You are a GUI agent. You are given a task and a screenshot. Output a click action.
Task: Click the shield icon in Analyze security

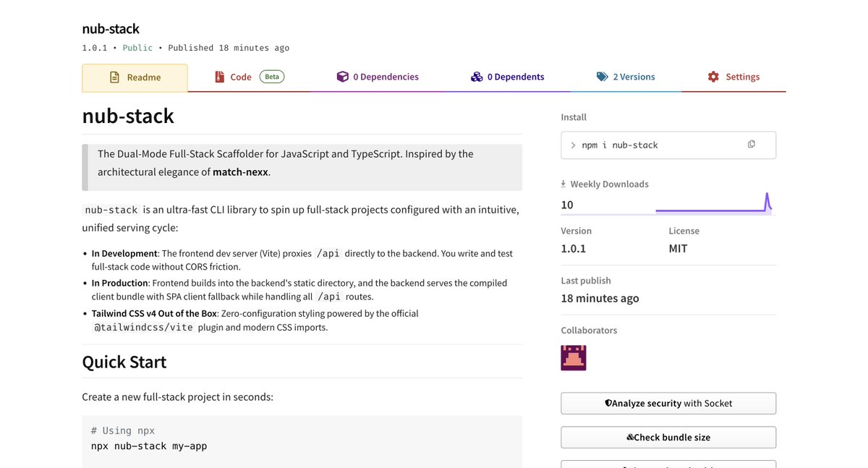pos(608,404)
